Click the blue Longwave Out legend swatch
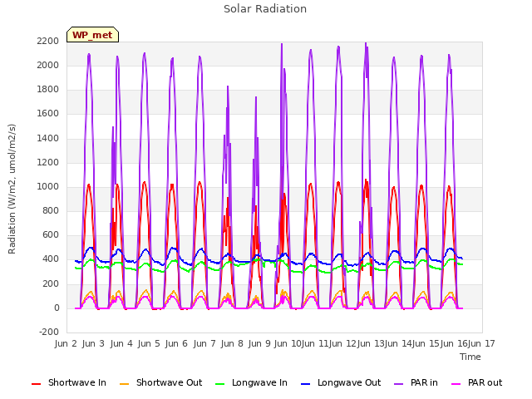 (x=305, y=384)
